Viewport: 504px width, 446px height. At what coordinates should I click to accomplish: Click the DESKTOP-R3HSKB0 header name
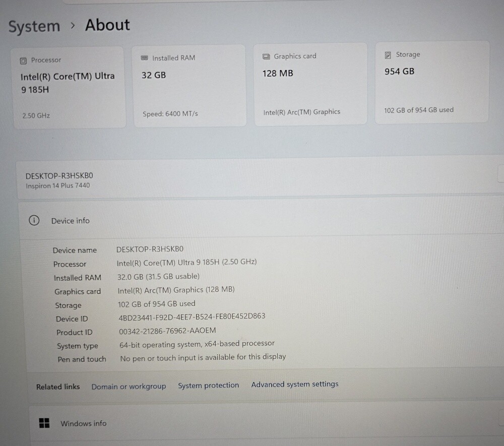[x=59, y=176]
